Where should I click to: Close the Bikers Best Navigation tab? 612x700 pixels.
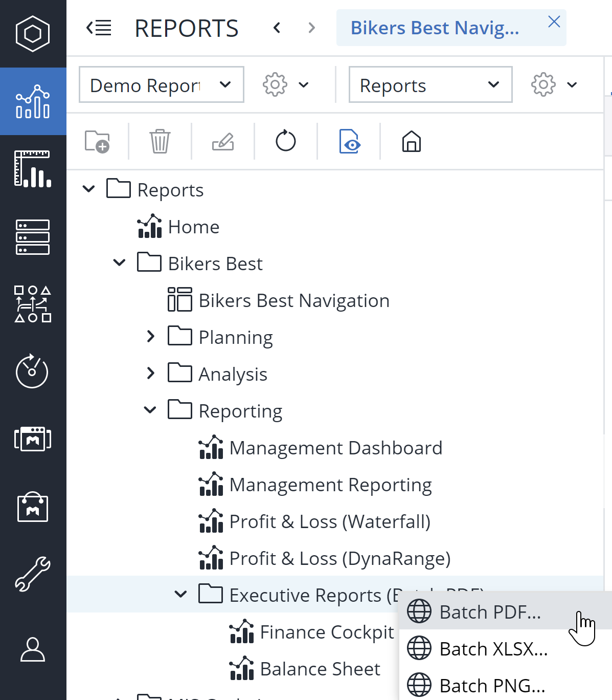[554, 22]
